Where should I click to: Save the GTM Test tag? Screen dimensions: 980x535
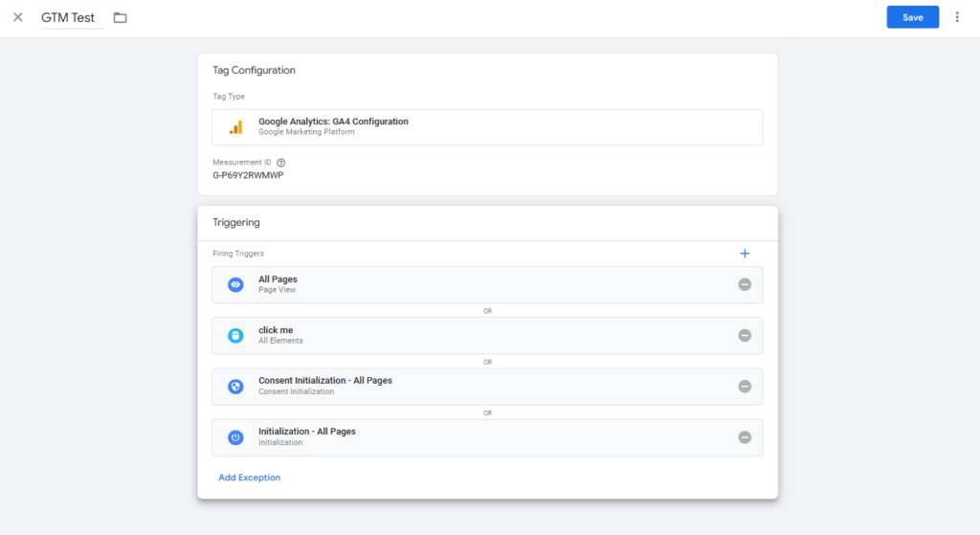(x=912, y=17)
